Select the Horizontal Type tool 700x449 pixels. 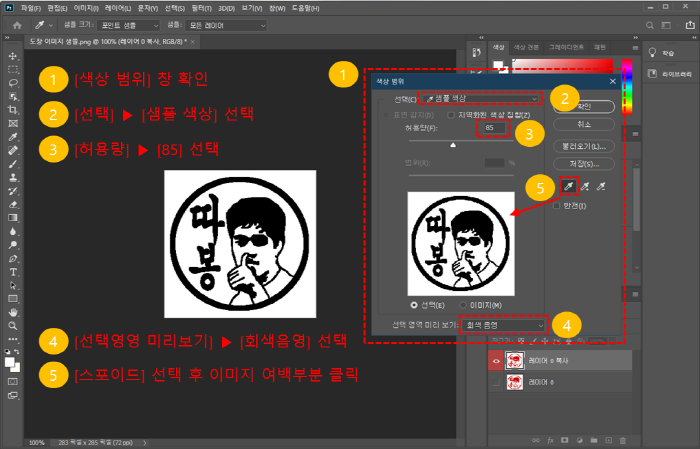(x=13, y=272)
